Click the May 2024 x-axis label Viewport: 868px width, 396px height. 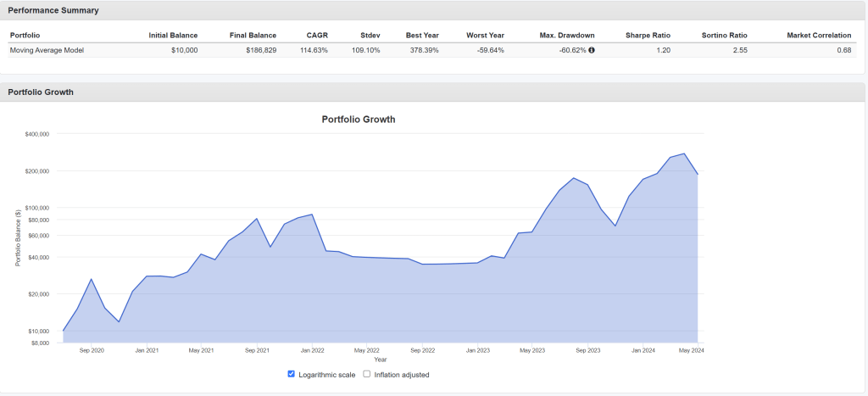coord(692,350)
